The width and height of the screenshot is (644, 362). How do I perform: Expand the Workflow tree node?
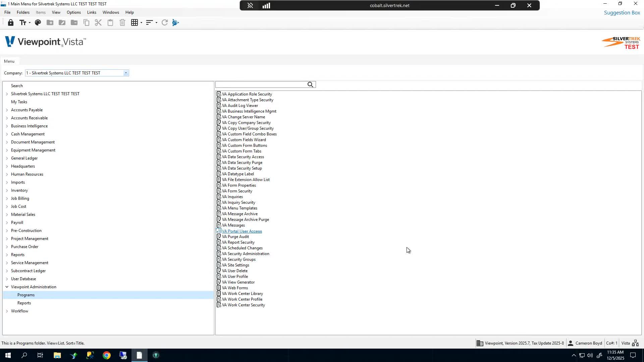(7, 311)
